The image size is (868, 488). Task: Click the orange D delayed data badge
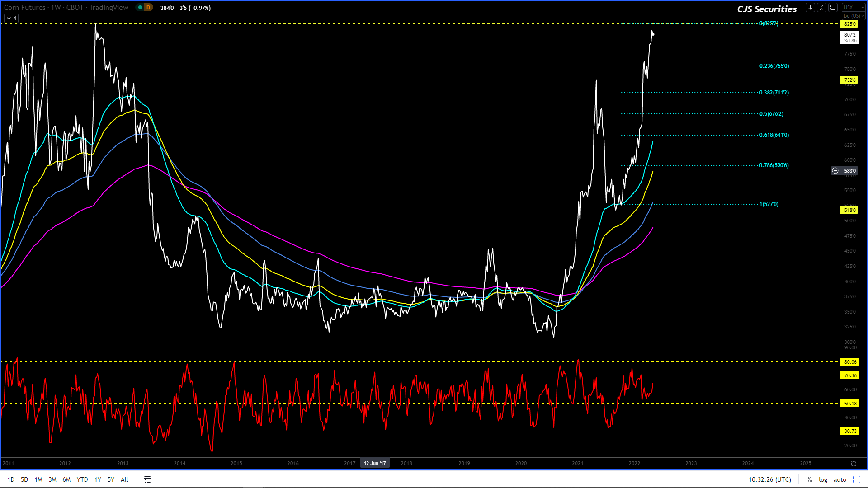tap(148, 8)
